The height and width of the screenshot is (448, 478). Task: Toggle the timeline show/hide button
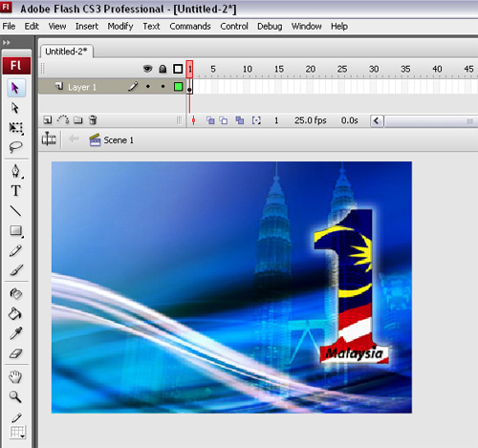tap(49, 139)
